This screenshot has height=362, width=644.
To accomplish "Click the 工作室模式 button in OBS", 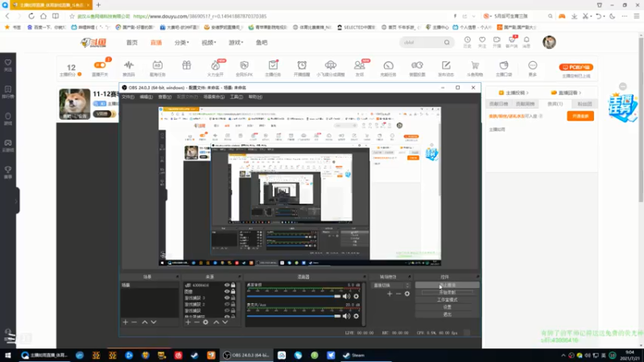I will pyautogui.click(x=447, y=299).
